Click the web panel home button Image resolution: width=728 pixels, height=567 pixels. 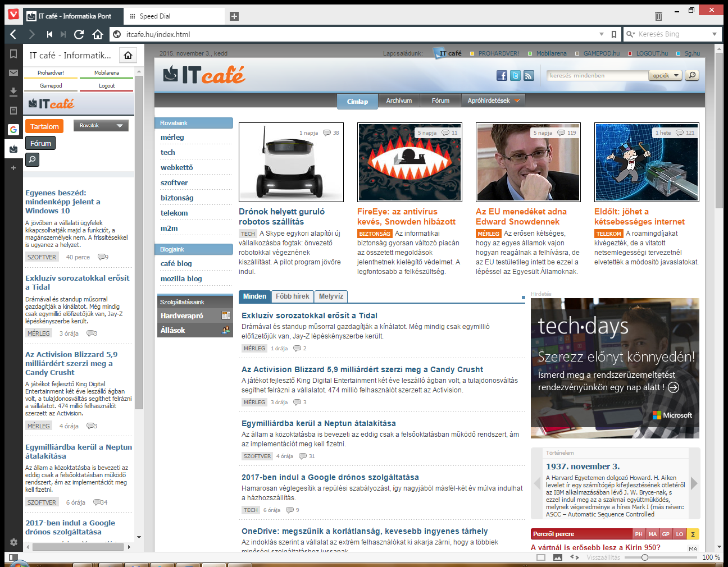(x=128, y=55)
